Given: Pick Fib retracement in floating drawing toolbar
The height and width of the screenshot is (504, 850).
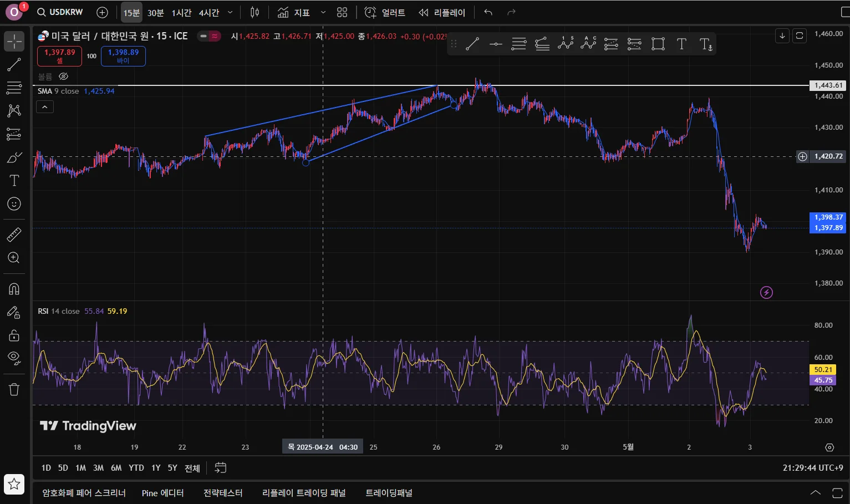Looking at the screenshot, I should pyautogui.click(x=519, y=44).
